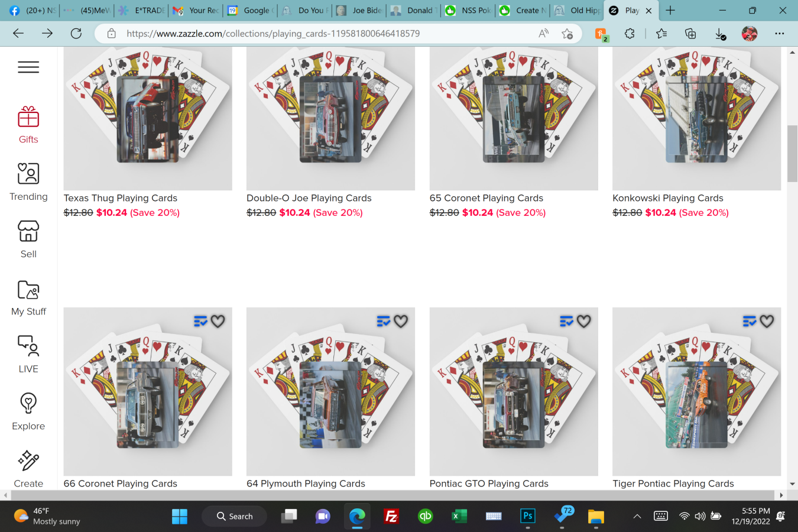Add 66 Coronet cards to collection list
The height and width of the screenshot is (532, 798).
(x=200, y=321)
